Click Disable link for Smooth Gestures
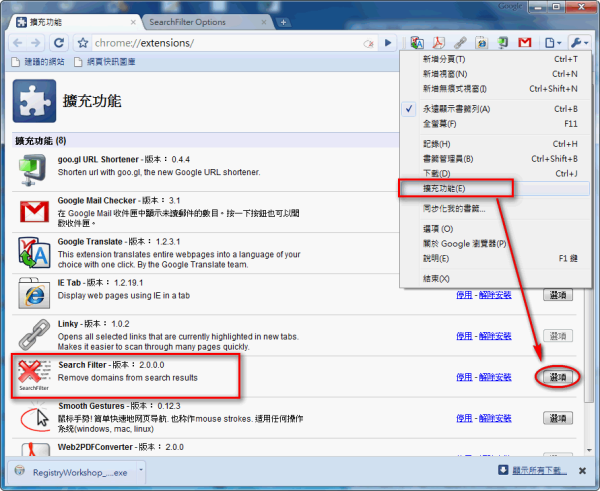This screenshot has height=491, width=600. (464, 418)
